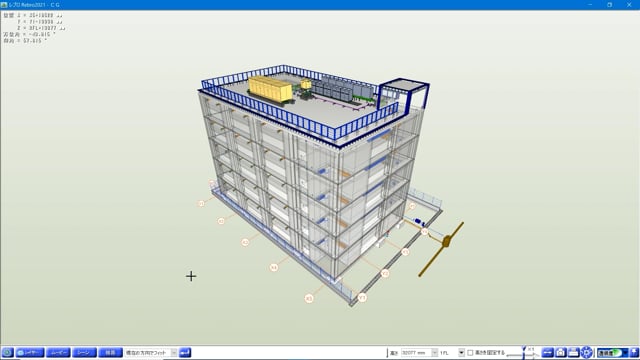Open the ムービー (Movie) button
This screenshot has height=360, width=640.
tap(58, 352)
